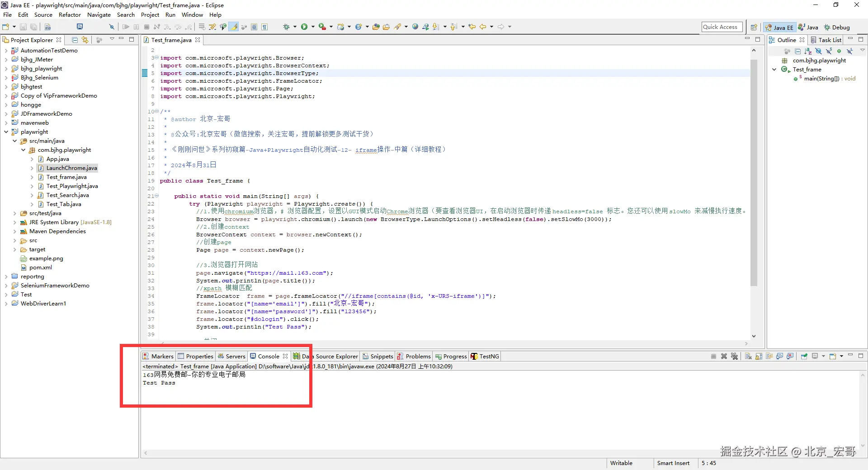Switch to the TestNG tab

pos(485,356)
